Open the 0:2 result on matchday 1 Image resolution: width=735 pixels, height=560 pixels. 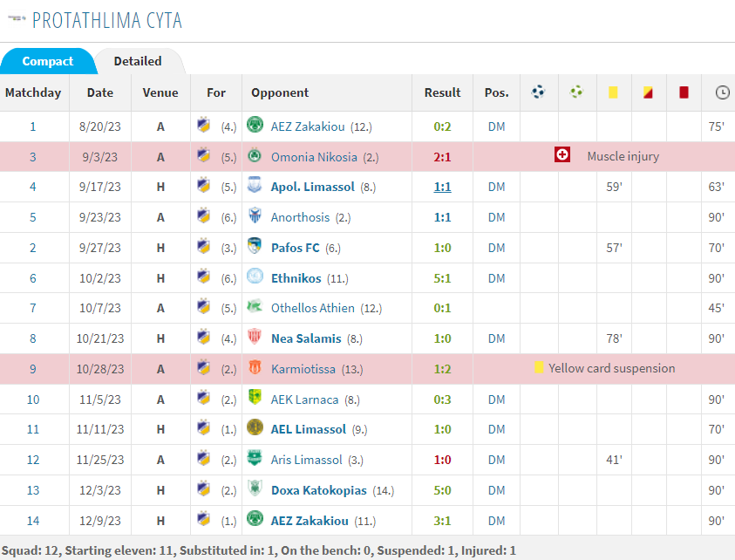(x=443, y=126)
